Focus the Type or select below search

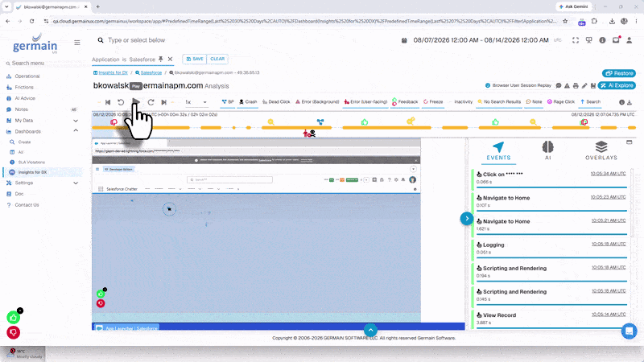tap(136, 40)
